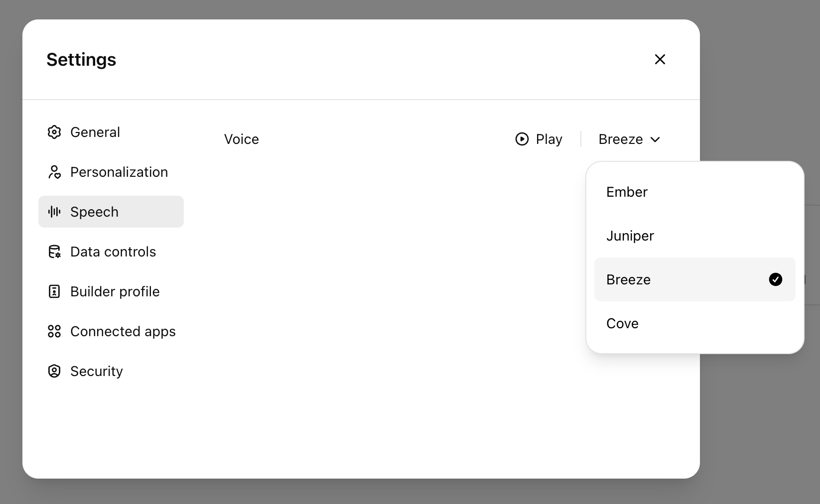
Task: Click the Data controls database icon
Action: [x=54, y=252]
